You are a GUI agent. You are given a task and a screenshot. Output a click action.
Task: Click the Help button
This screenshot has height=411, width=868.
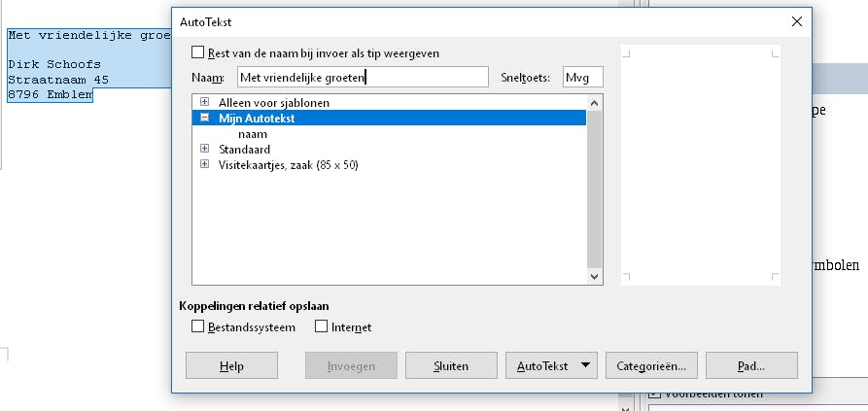click(231, 366)
